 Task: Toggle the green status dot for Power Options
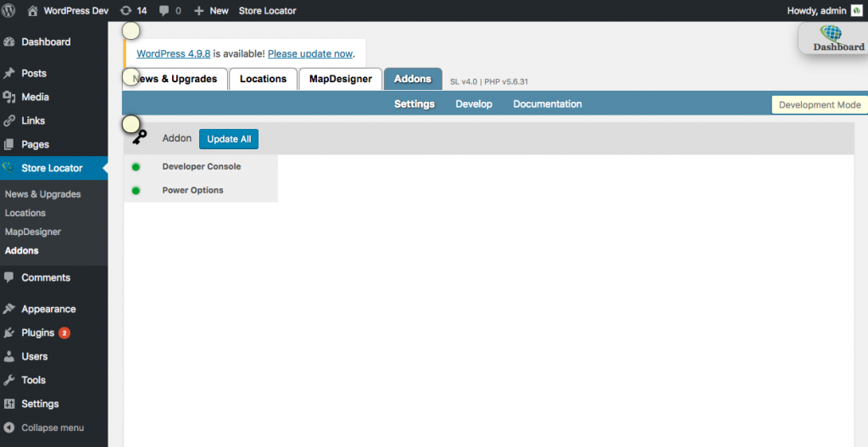click(136, 191)
